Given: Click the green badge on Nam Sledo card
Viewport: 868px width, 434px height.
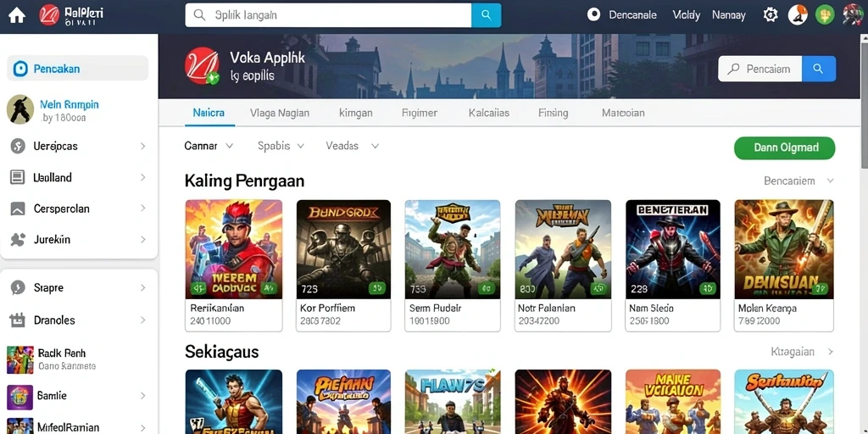Looking at the screenshot, I should point(708,288).
